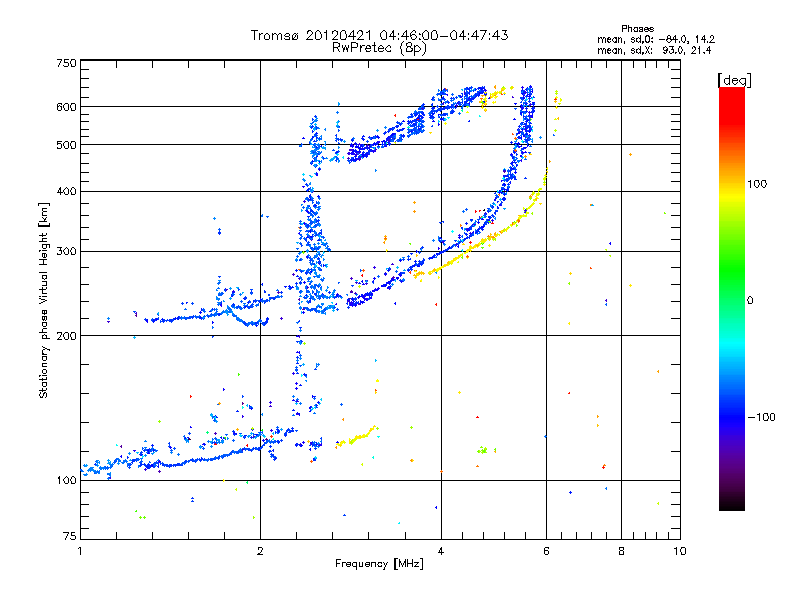Click the "RwPretec (8p)" subtitle

click(x=379, y=48)
